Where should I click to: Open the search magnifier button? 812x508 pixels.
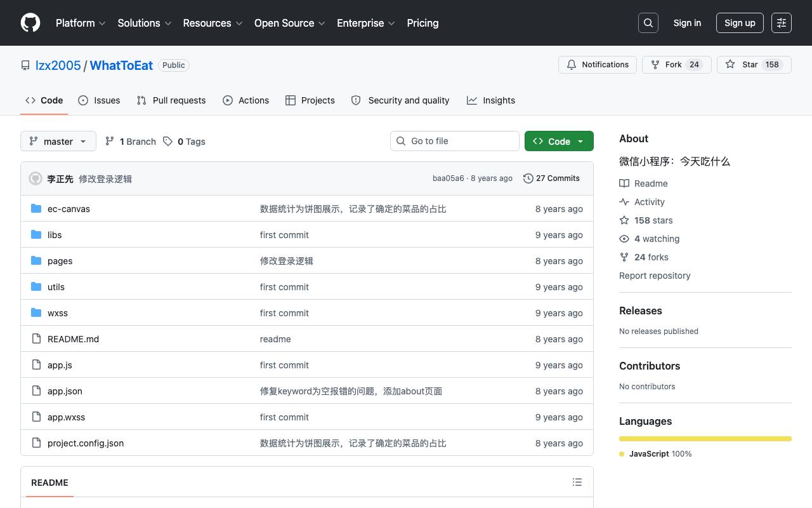click(648, 23)
